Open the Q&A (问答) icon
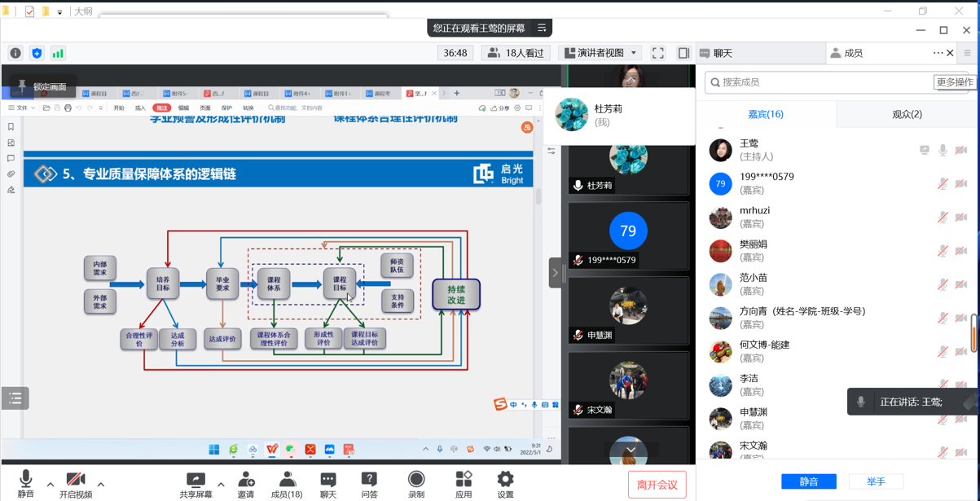Screen dimensions: 980x501 pyautogui.click(x=369, y=483)
